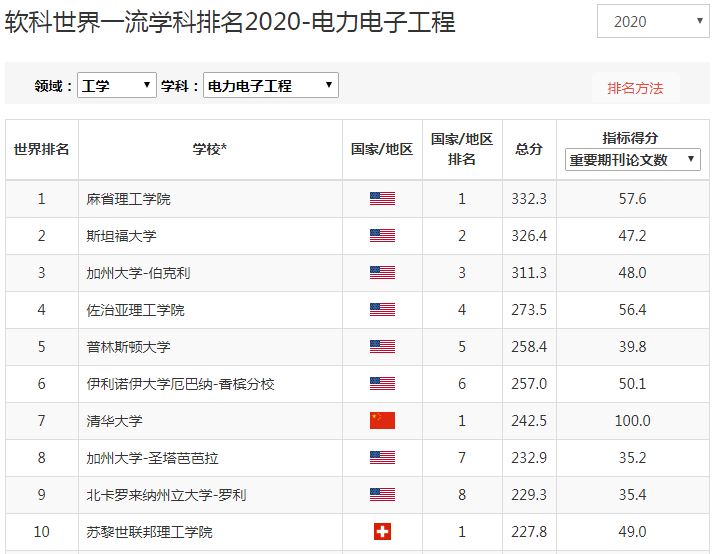Click the China flag in 清华大学 row
714x554 pixels.
click(x=382, y=421)
